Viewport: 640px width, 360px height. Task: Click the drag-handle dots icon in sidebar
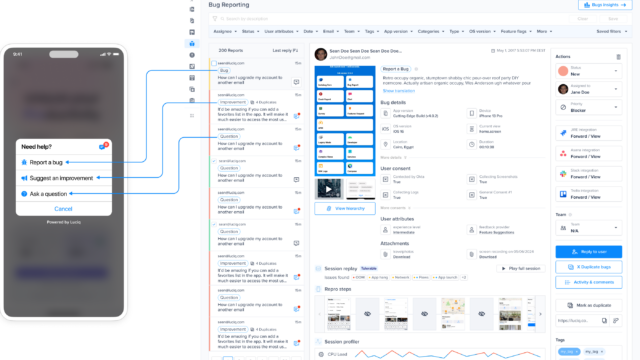click(192, 116)
